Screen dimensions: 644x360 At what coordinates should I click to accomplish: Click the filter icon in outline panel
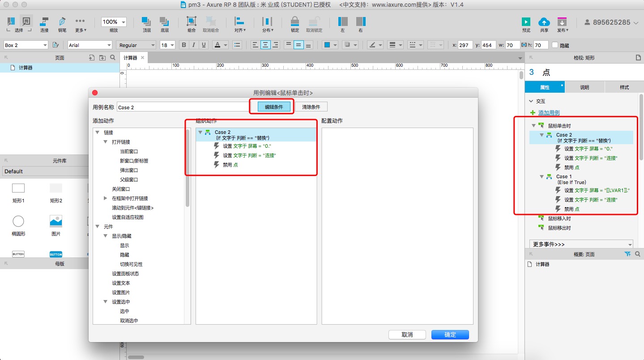[627, 254]
